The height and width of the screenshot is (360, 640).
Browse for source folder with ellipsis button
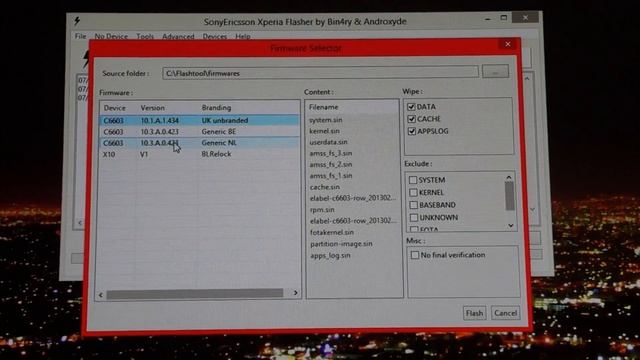tap(495, 72)
